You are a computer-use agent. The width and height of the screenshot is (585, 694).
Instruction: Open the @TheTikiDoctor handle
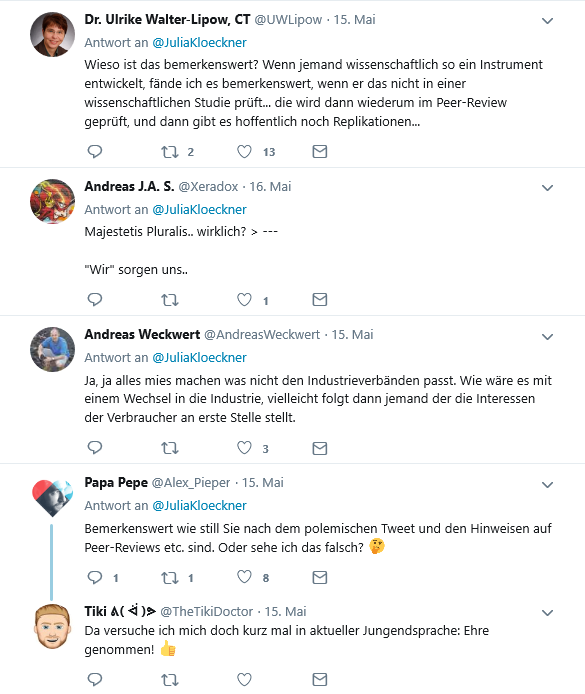pyautogui.click(x=206, y=611)
